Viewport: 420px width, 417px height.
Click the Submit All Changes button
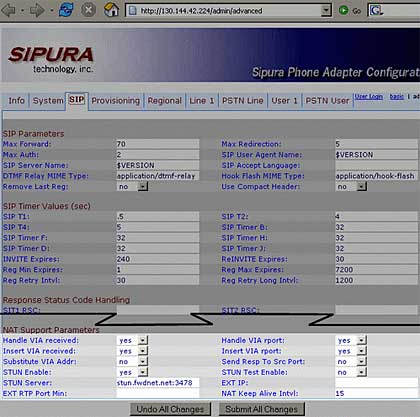[261, 409]
